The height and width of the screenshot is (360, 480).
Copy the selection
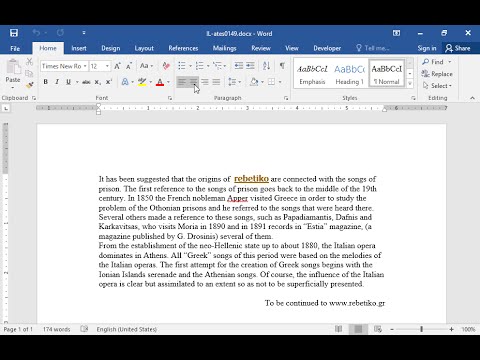point(29,73)
